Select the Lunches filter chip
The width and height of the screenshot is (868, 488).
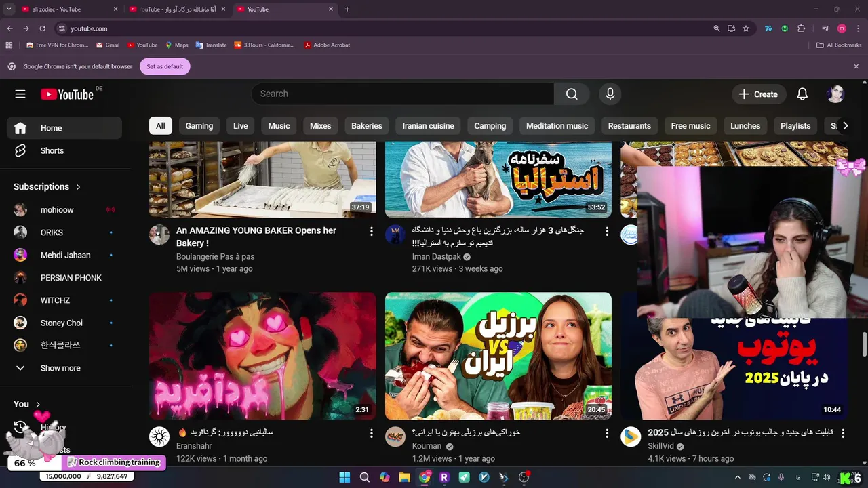coord(745,126)
